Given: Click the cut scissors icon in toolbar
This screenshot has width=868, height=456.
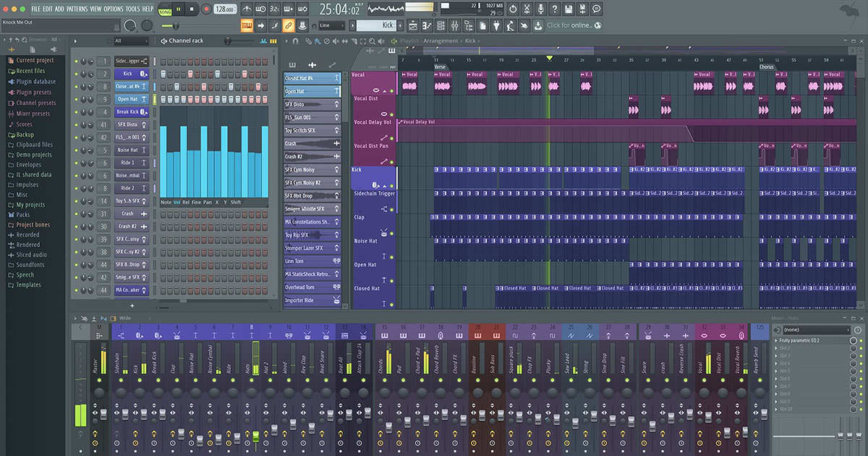Looking at the screenshot, I should [x=527, y=9].
